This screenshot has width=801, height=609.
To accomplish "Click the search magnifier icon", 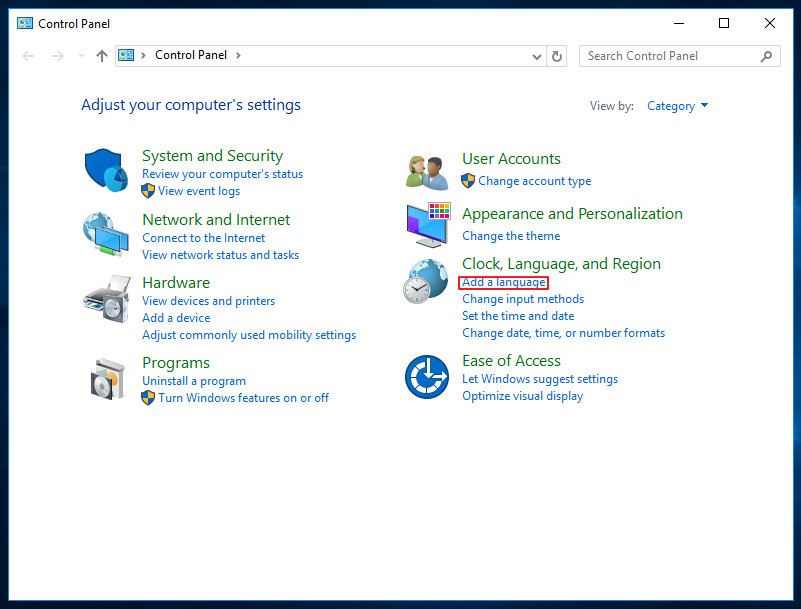I will 766,56.
